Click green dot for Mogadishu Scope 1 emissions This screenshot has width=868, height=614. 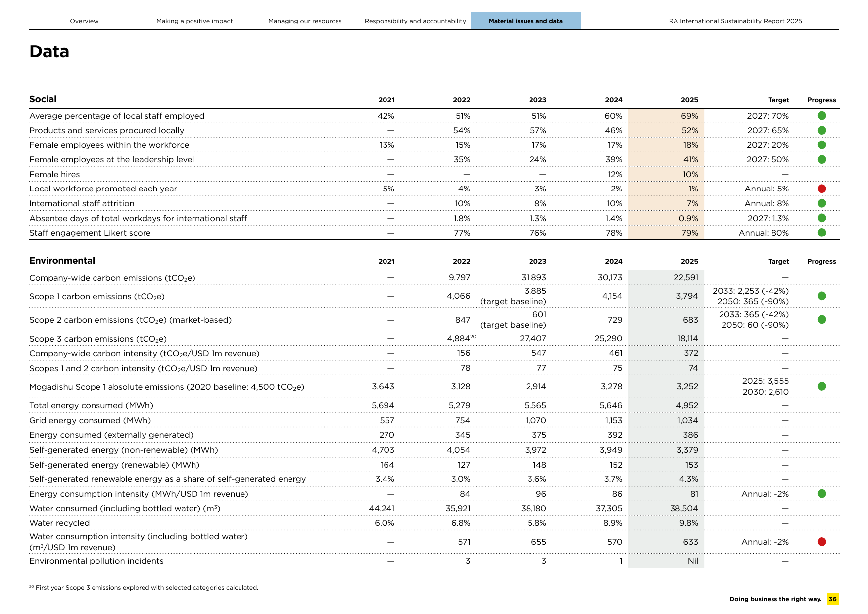[822, 386]
